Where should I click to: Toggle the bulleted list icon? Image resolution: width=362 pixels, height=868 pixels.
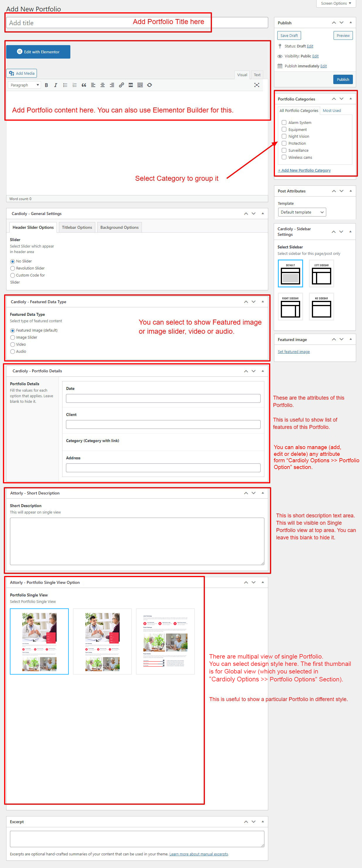[65, 85]
